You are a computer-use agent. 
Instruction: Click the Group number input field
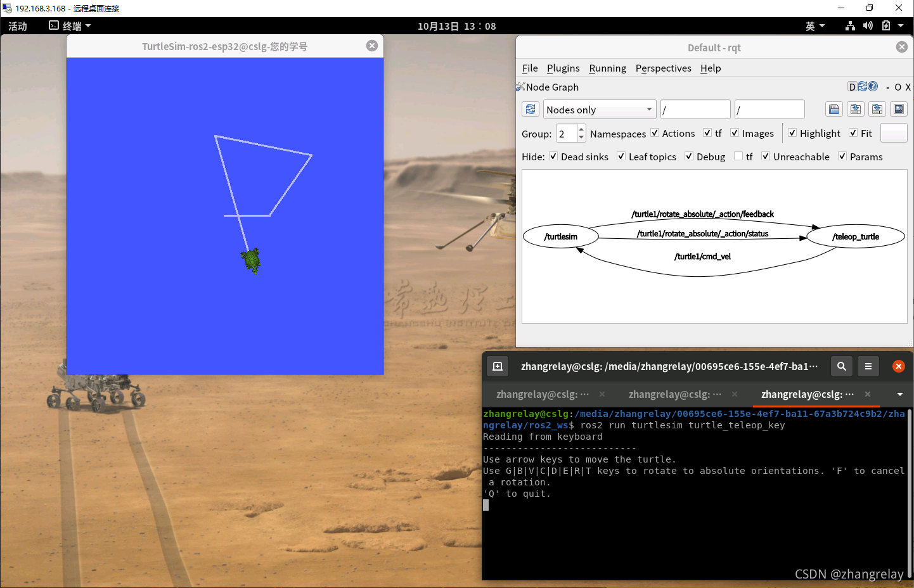click(x=567, y=133)
